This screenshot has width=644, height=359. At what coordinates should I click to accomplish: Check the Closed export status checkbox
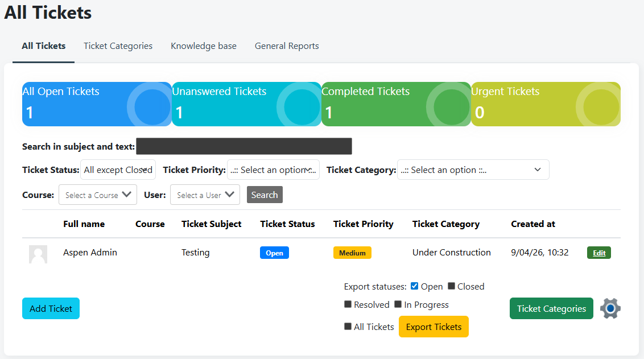(452, 286)
